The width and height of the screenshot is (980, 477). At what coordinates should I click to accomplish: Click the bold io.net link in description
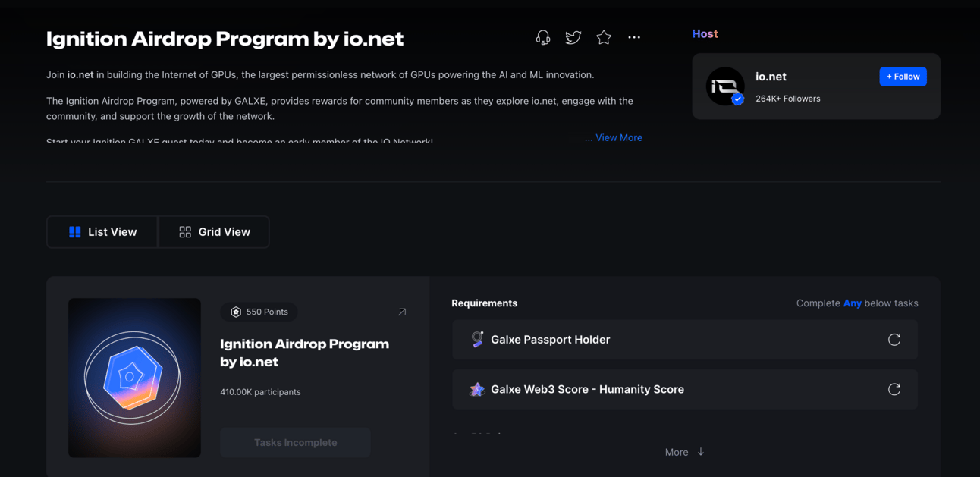[x=80, y=74]
